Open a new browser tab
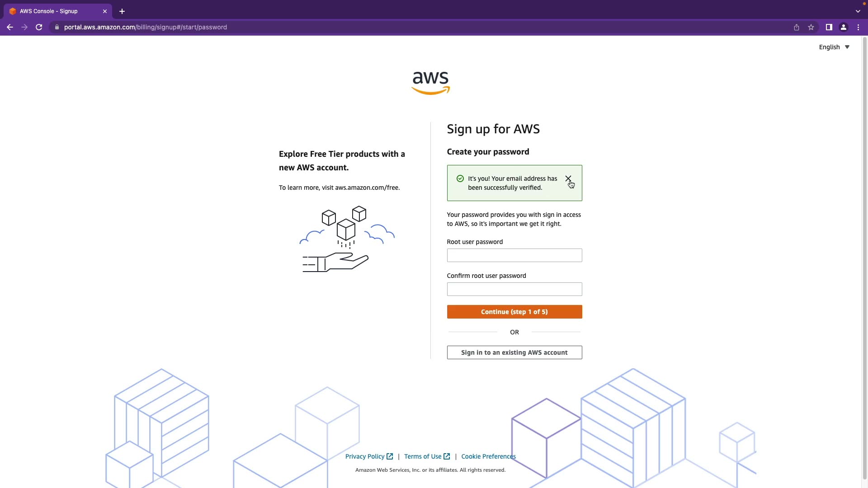Viewport: 868px width, 488px height. (122, 11)
